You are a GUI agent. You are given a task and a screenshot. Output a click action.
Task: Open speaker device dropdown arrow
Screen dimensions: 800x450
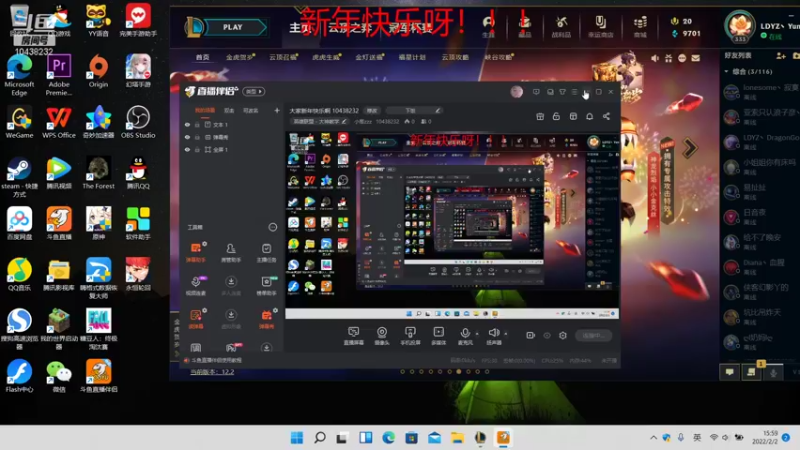(506, 334)
